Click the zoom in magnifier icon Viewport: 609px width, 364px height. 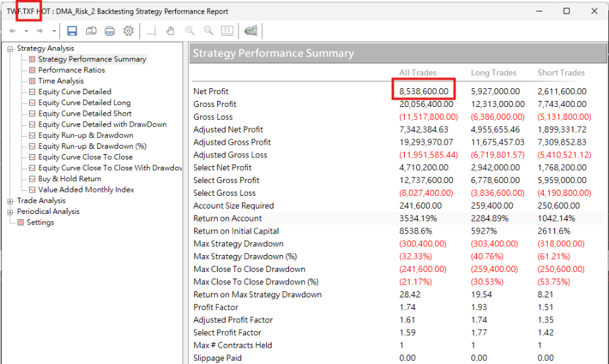point(189,31)
